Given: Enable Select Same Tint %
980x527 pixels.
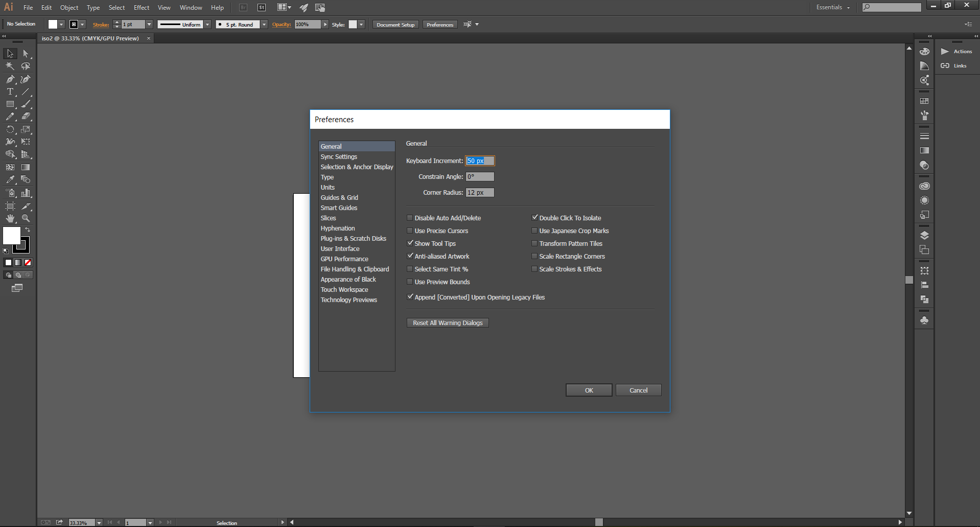Looking at the screenshot, I should [410, 269].
